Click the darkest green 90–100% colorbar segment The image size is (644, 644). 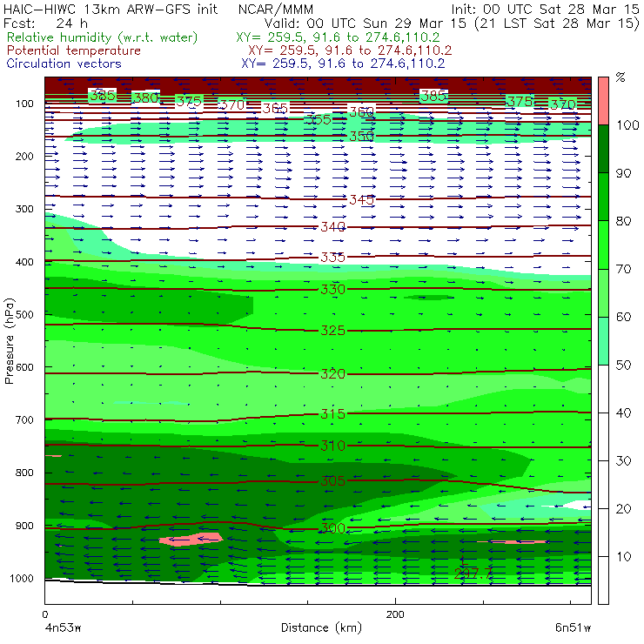tap(603, 149)
